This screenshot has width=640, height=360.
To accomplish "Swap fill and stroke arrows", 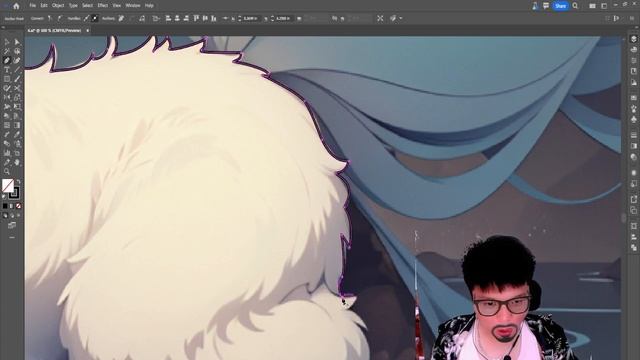I will tap(19, 182).
